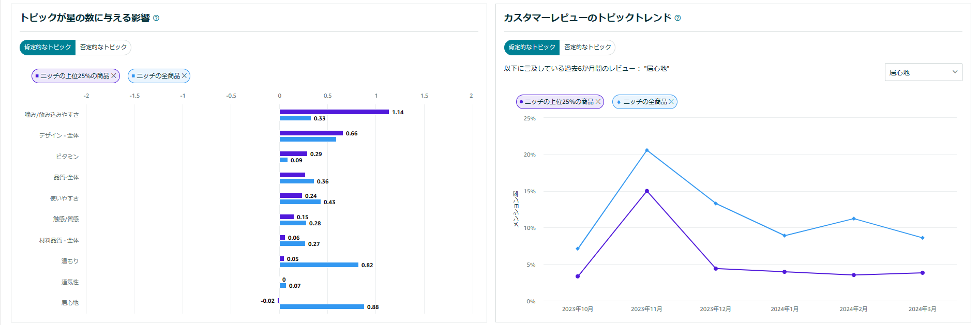Remove ニッチの上位25%の商品 chip X in star-impact panel
The width and height of the screenshot is (980, 325).
click(x=114, y=76)
